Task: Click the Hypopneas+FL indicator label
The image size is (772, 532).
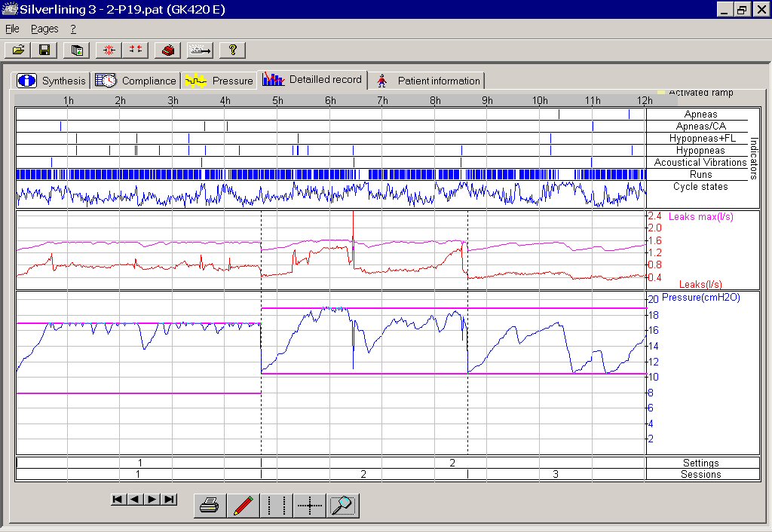Action: (702, 139)
